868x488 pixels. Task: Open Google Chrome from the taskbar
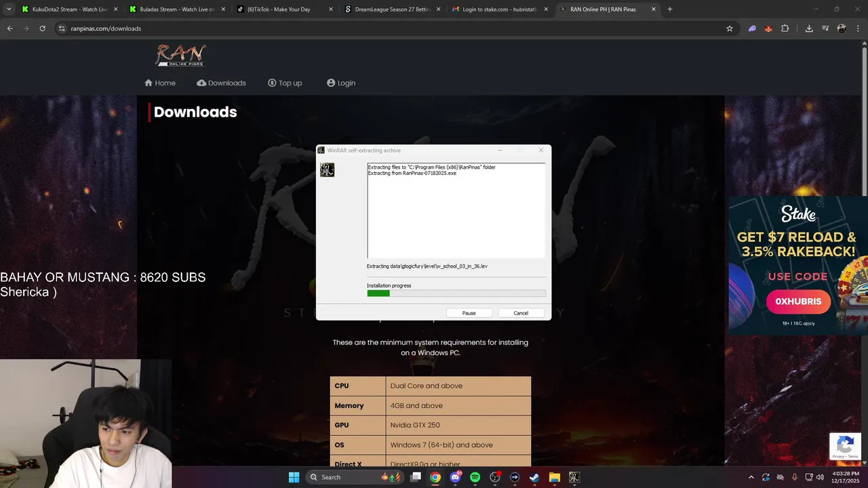pyautogui.click(x=435, y=477)
